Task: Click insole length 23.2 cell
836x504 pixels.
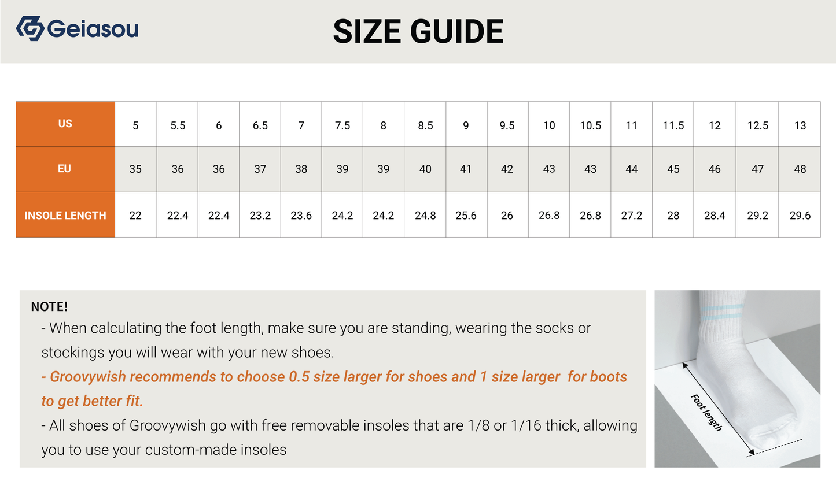Action: [260, 216]
